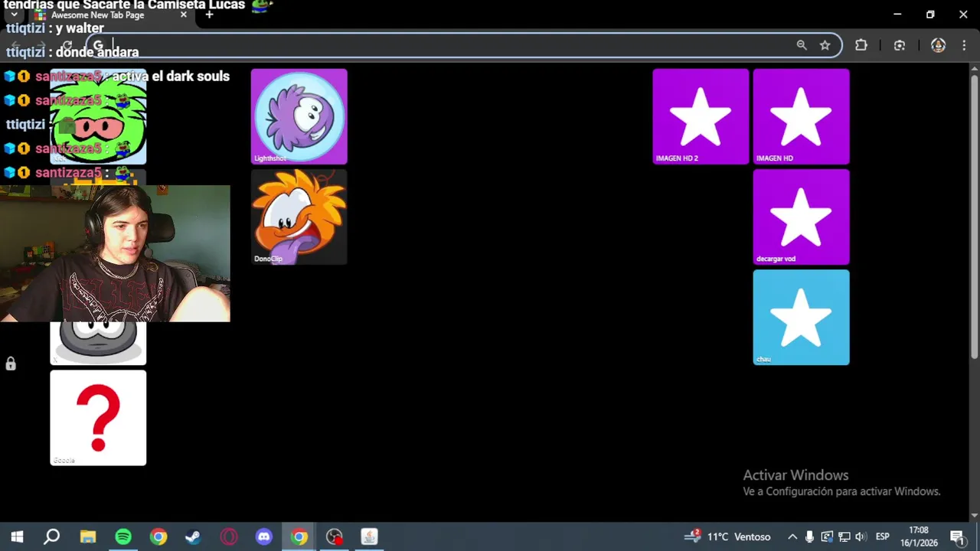Open File Explorer from the taskbar
980x551 pixels.
[x=88, y=536]
